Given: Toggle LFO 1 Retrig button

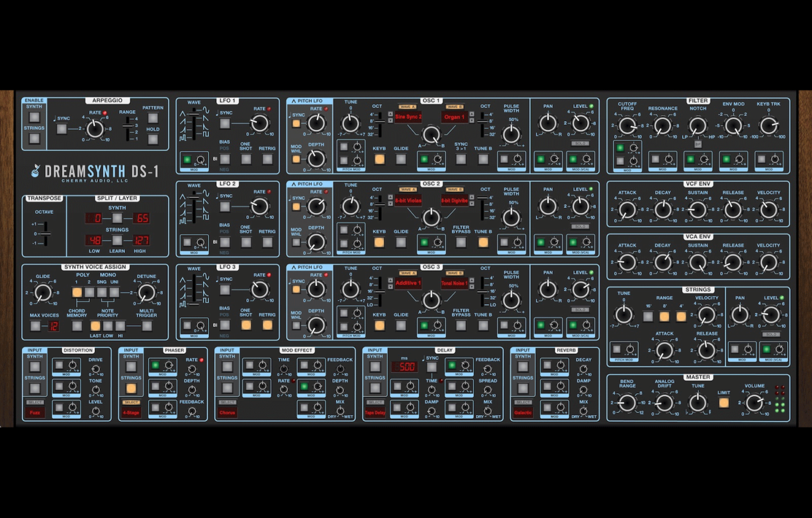Looking at the screenshot, I should (x=267, y=159).
